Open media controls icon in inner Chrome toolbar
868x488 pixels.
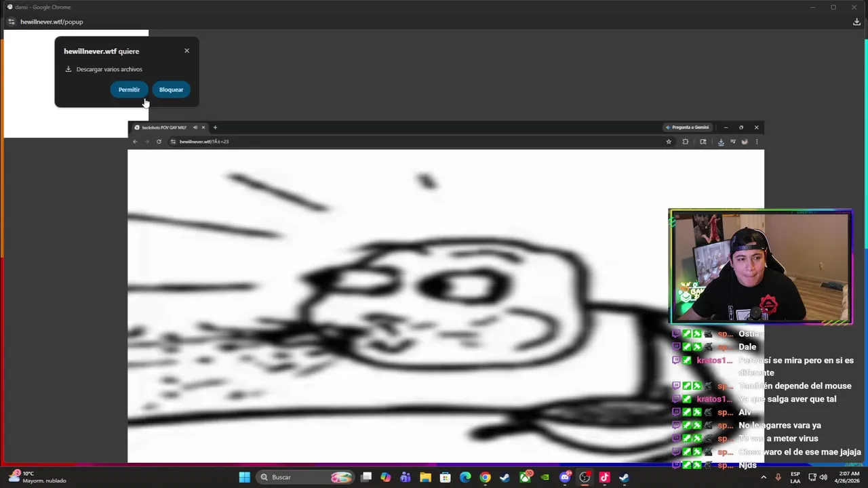[x=733, y=142]
